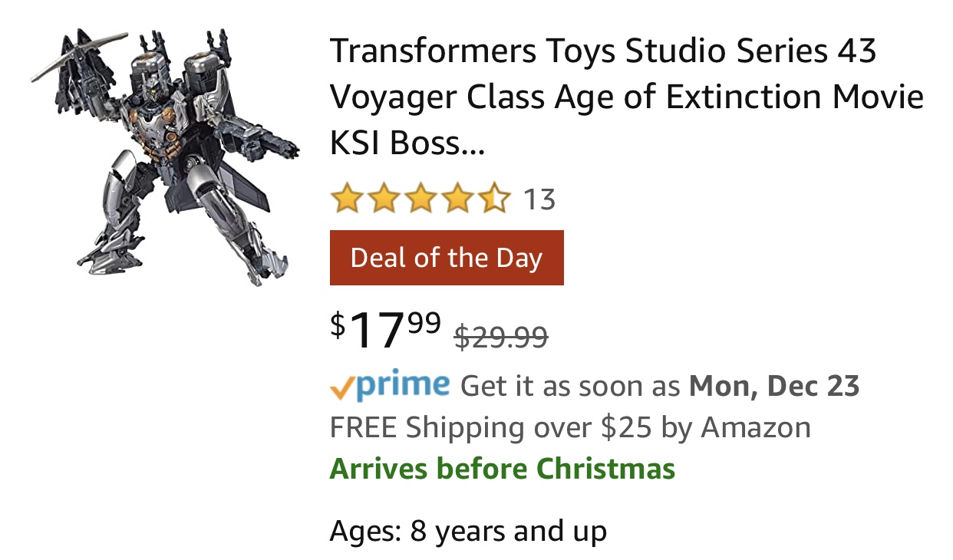
Task: Click 'Voyager Class Age of Extinction Movie' line
Action: [x=626, y=97]
